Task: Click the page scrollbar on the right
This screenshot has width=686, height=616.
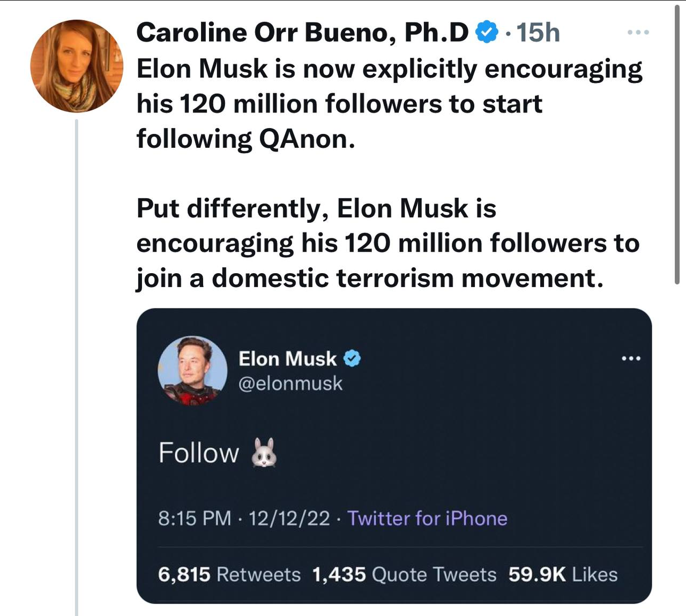Action: 677,145
